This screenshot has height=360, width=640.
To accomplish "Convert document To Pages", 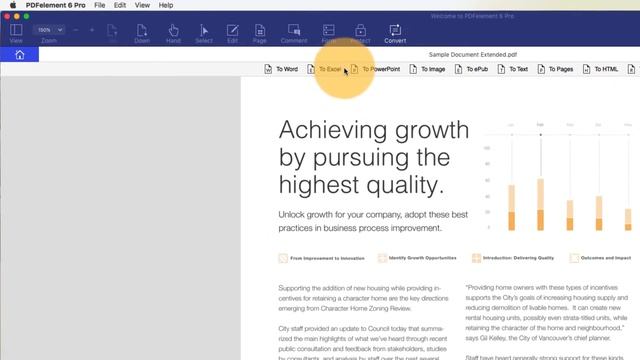I will (x=555, y=69).
